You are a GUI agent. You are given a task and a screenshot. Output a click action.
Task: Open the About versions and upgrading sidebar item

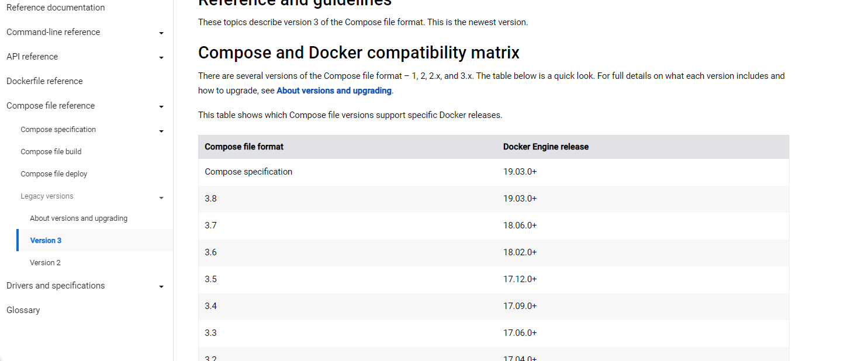[78, 218]
